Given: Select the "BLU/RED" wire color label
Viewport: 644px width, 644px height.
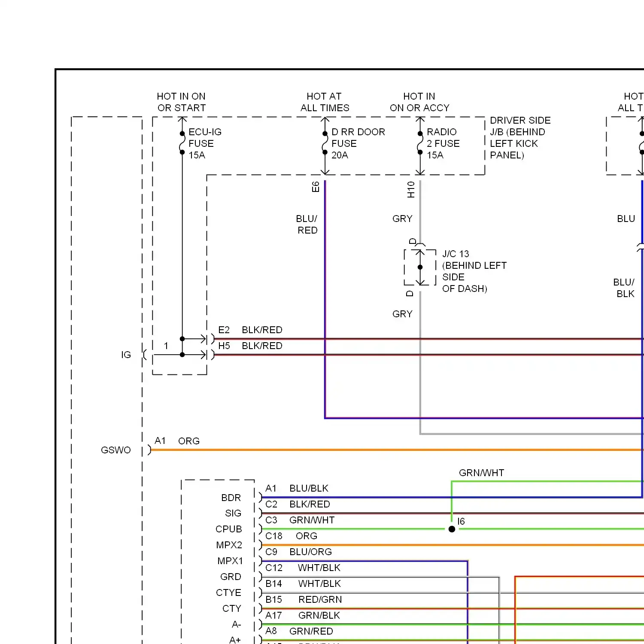Looking at the screenshot, I should point(307,225).
